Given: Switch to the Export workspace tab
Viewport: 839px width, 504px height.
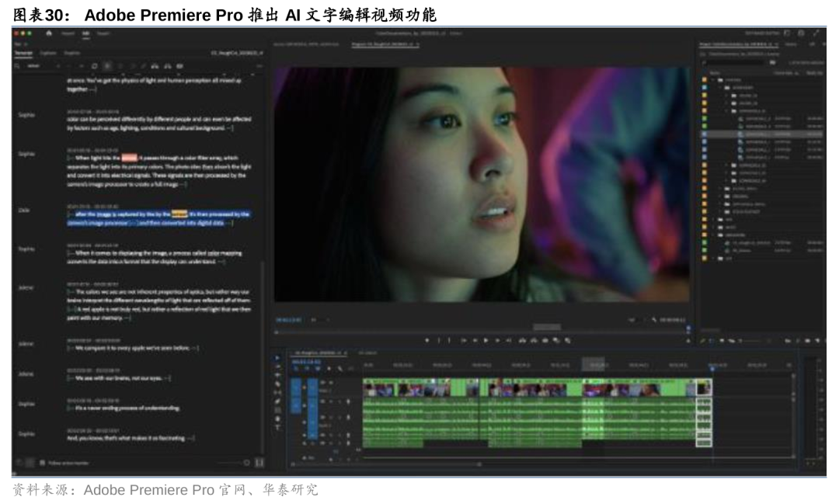Looking at the screenshot, I should pyautogui.click(x=103, y=33).
